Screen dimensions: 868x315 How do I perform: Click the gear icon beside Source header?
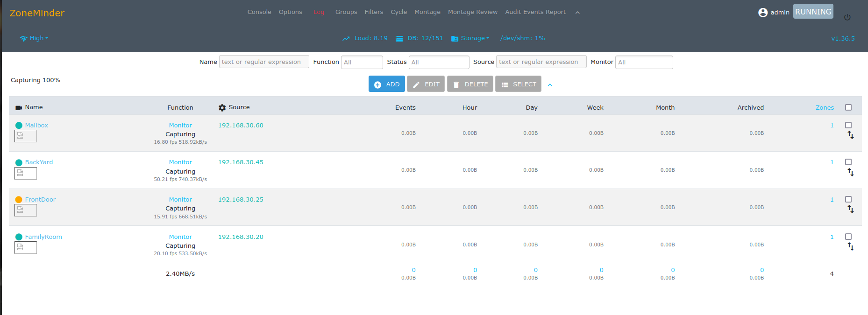pyautogui.click(x=222, y=108)
